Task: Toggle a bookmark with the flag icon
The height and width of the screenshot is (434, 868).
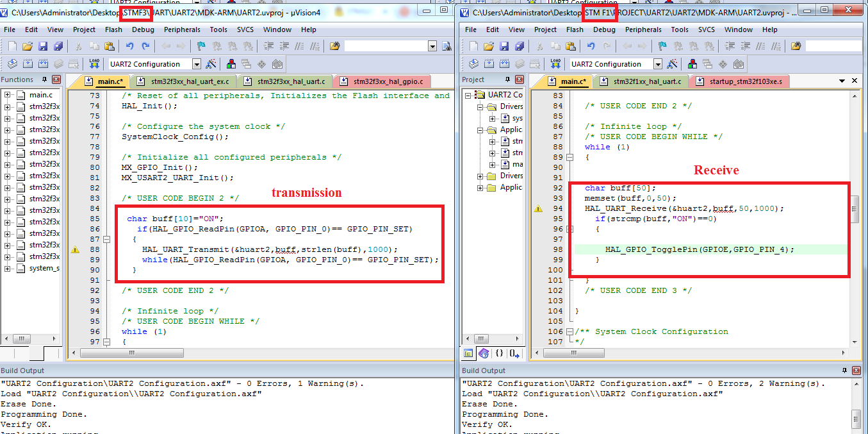Action: (200, 46)
